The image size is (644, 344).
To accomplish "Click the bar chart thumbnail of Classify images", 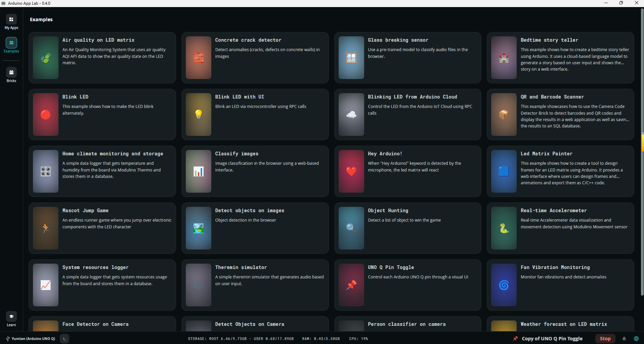I will point(199,171).
